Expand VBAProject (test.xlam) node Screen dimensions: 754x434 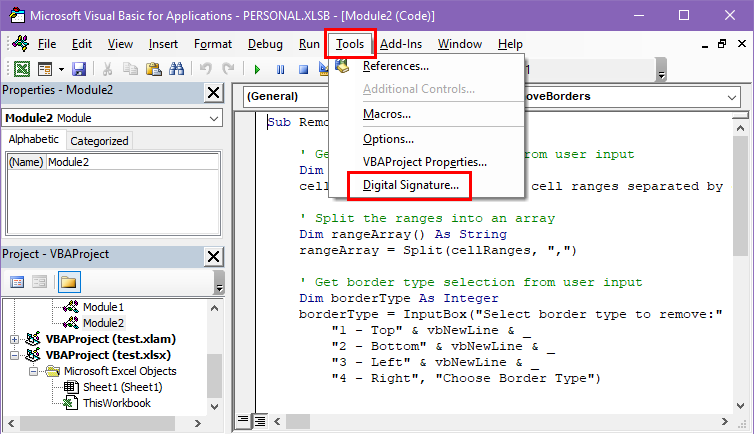pos(14,339)
